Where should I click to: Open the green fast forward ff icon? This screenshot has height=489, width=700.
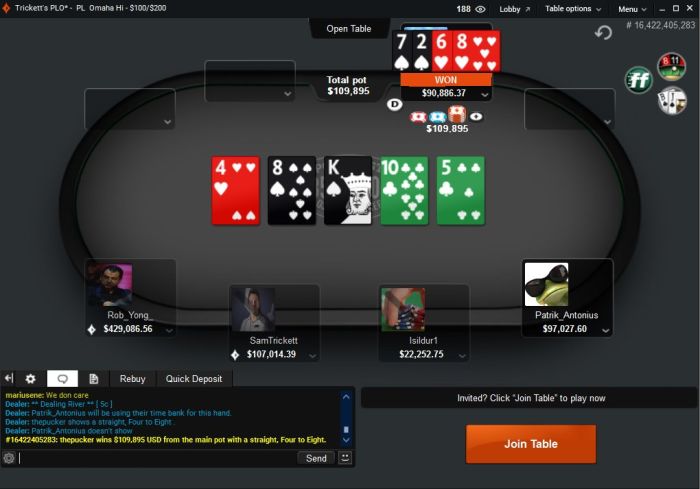click(x=638, y=80)
